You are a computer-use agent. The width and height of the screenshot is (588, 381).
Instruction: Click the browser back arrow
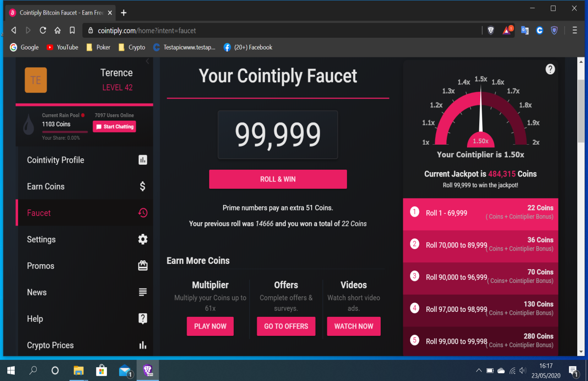(14, 30)
